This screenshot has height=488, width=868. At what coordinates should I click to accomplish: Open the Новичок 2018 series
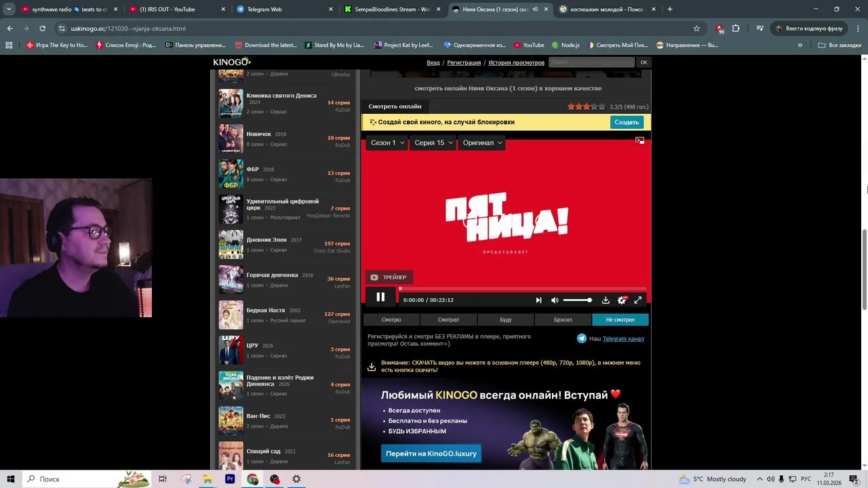coord(258,134)
